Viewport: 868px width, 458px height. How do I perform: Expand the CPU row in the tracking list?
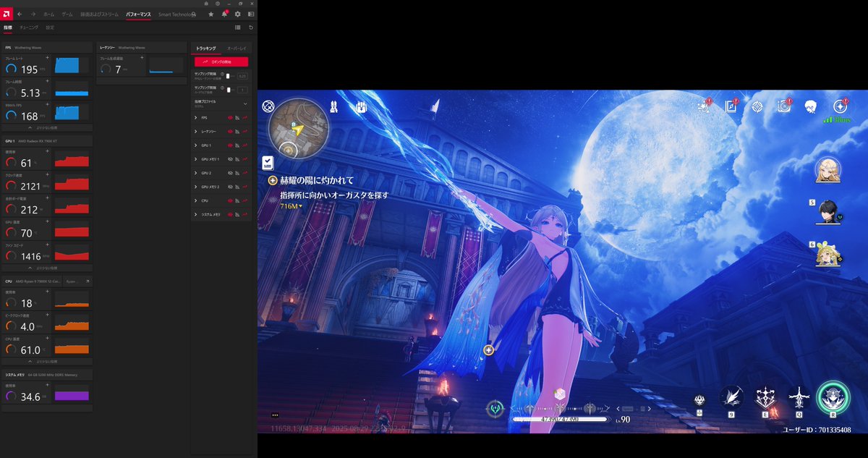[195, 200]
